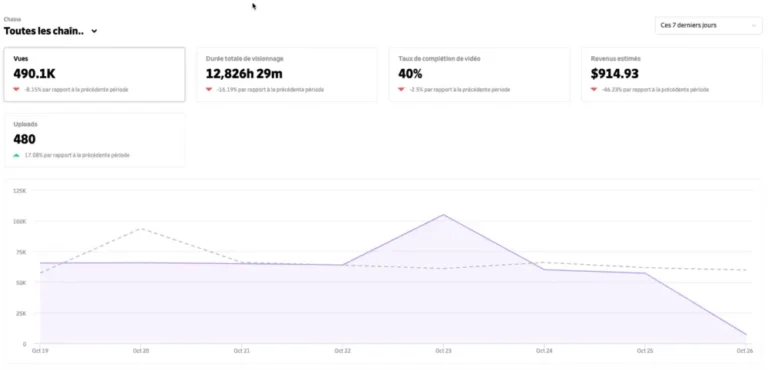
Task: Click the 75K y-axis label
Action: [x=21, y=252]
